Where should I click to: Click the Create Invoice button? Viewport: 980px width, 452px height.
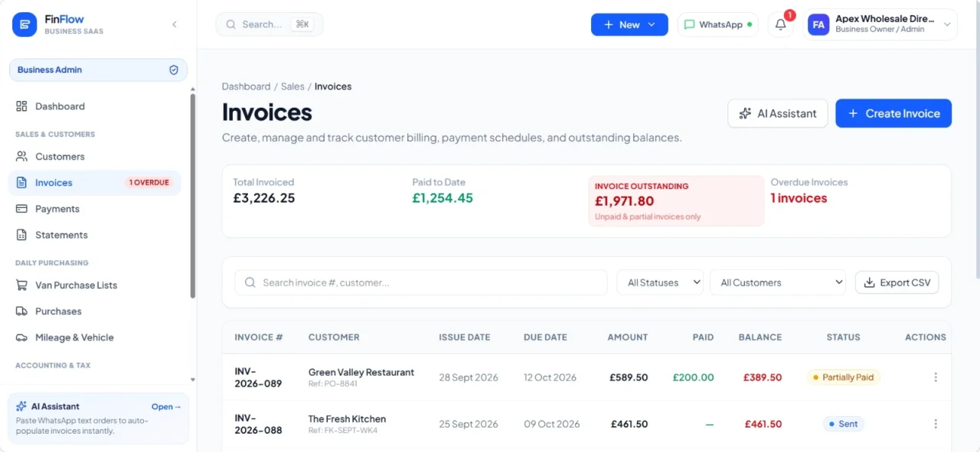tap(893, 113)
